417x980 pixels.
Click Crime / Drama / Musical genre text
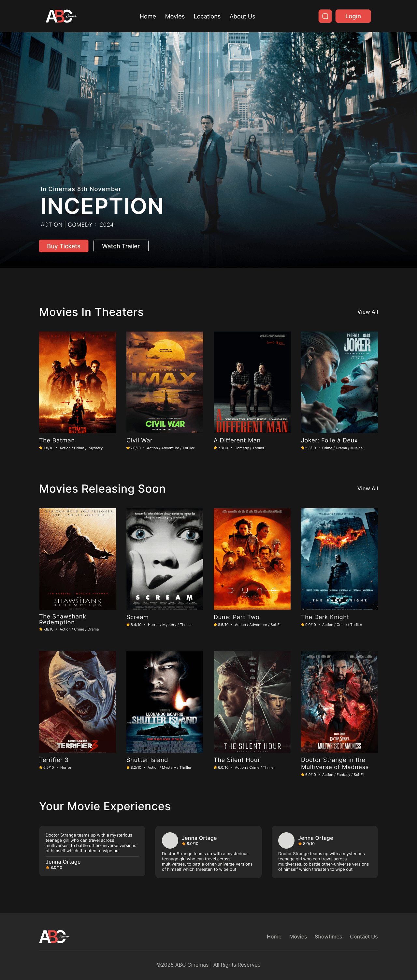[x=343, y=448]
